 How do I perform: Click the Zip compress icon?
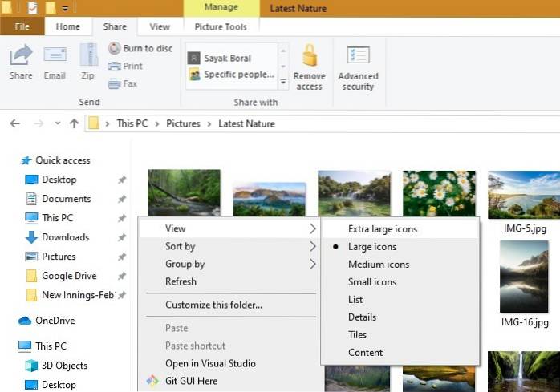(88, 58)
